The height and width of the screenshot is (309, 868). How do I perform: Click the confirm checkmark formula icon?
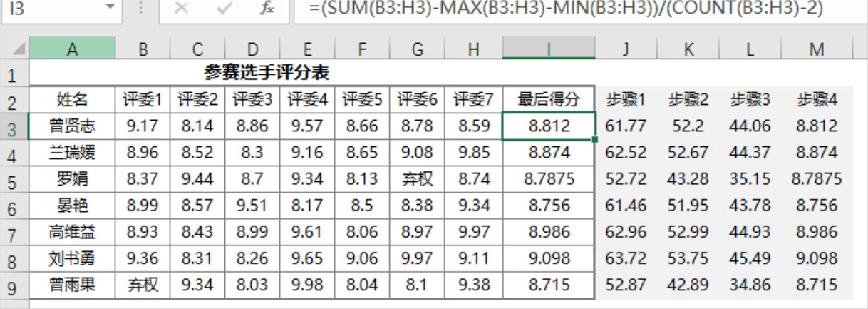tap(224, 9)
